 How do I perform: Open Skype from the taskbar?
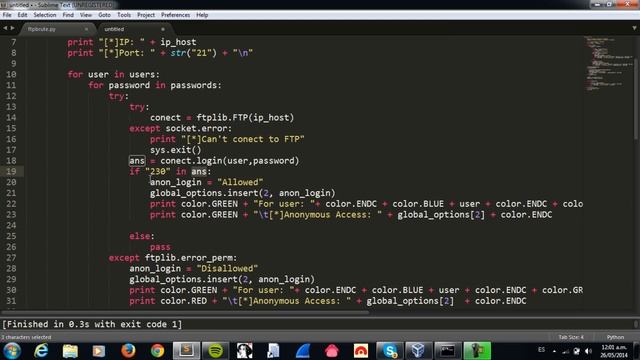coord(390,351)
